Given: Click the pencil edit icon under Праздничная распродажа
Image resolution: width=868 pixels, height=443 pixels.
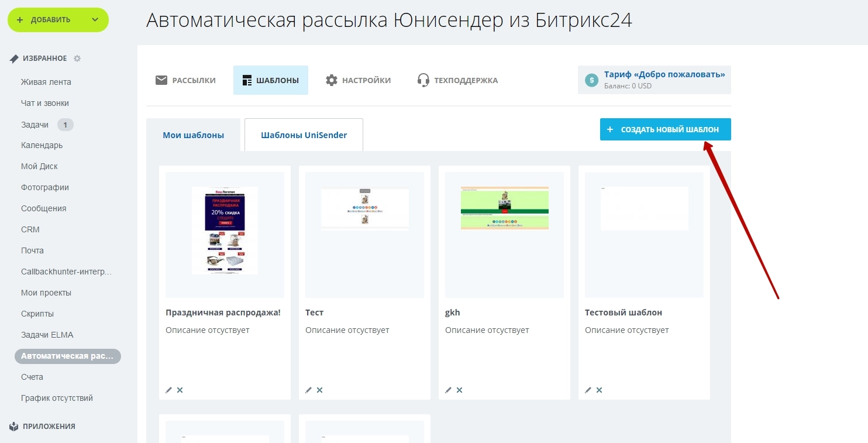Looking at the screenshot, I should click(168, 390).
